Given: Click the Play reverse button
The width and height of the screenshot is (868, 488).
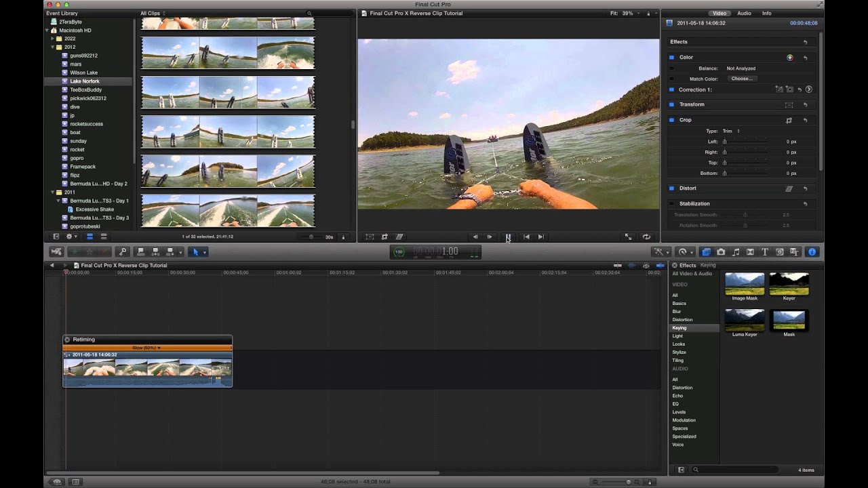Looking at the screenshot, I should 475,237.
